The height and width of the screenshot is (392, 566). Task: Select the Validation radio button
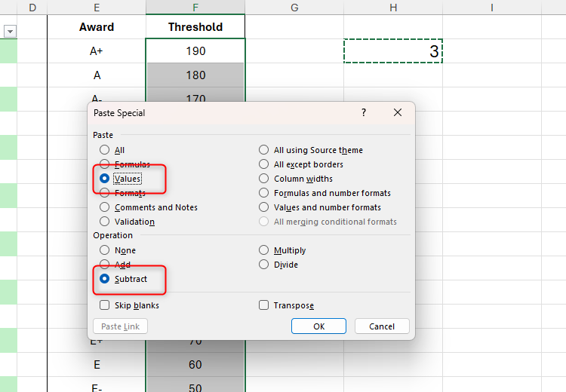105,222
